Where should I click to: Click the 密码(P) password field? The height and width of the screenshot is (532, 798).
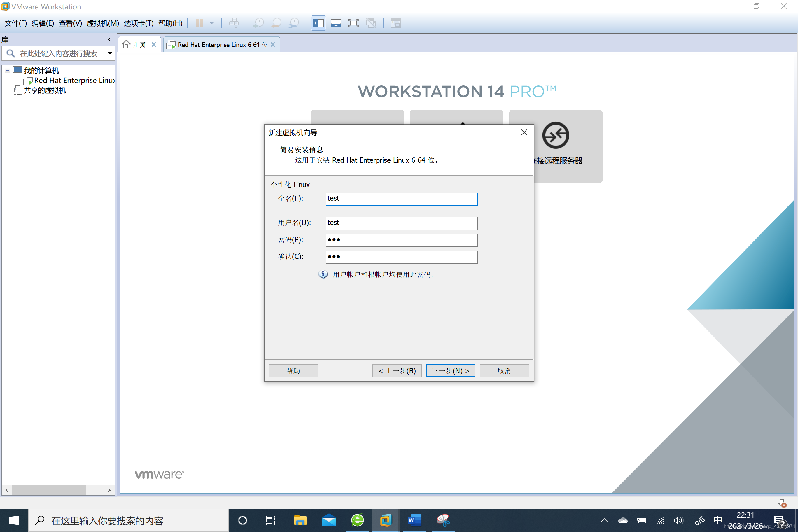402,240
